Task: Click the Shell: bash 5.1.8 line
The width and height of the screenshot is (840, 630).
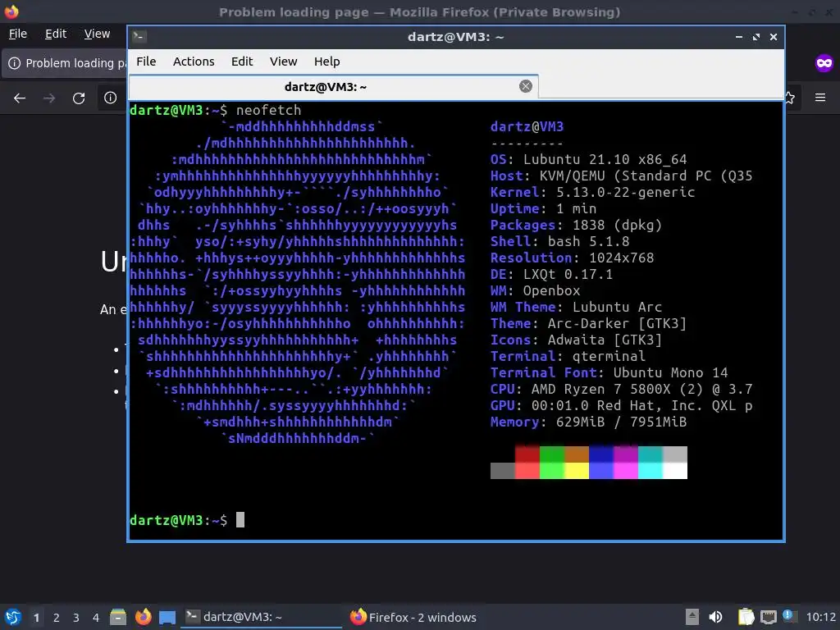Action: tap(559, 242)
